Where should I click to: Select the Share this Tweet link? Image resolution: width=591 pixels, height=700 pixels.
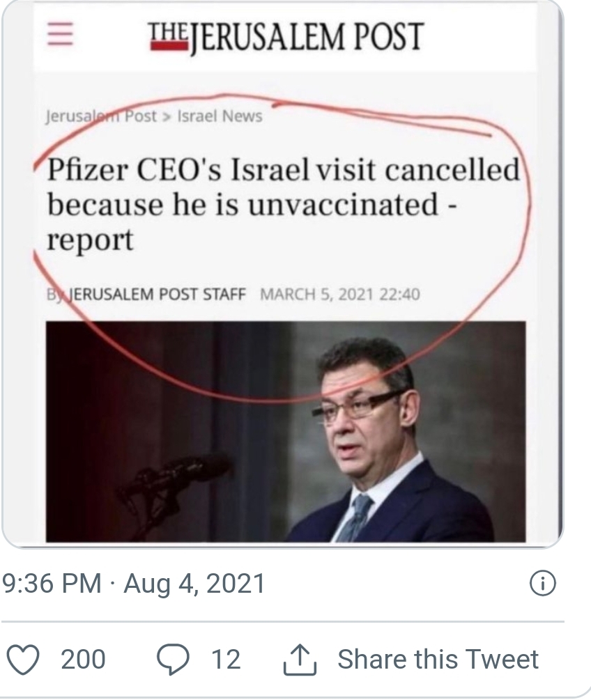[438, 659]
